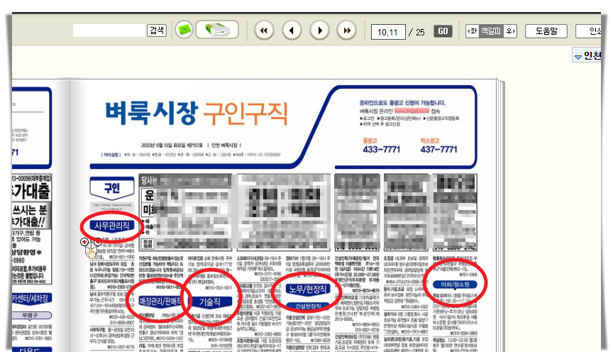Click the green envelope email icon
The width and height of the screenshot is (613, 364).
pyautogui.click(x=184, y=30)
